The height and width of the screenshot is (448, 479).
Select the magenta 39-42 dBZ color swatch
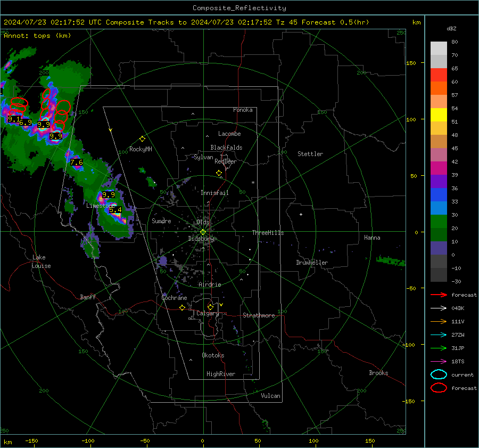click(x=439, y=168)
